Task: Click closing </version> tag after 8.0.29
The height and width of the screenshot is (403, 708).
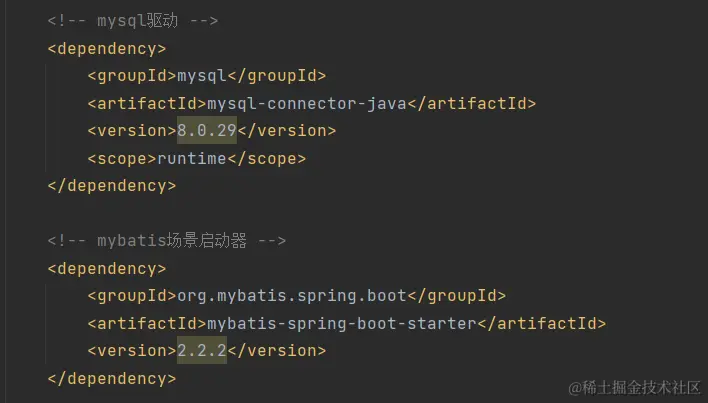Action: click(x=287, y=130)
